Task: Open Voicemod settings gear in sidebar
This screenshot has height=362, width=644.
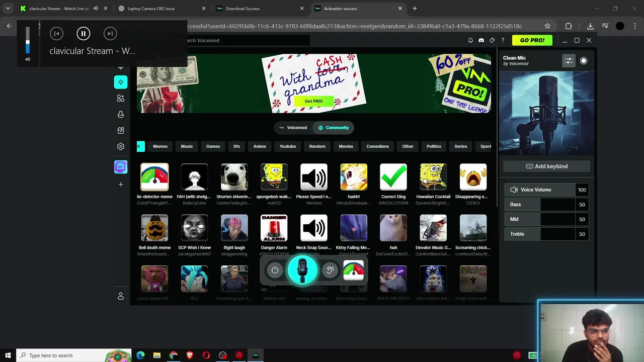Action: [x=121, y=146]
